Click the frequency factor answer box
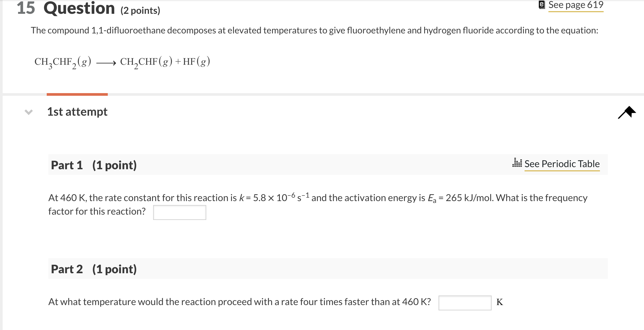Viewport: 644px width, 330px height. [179, 212]
